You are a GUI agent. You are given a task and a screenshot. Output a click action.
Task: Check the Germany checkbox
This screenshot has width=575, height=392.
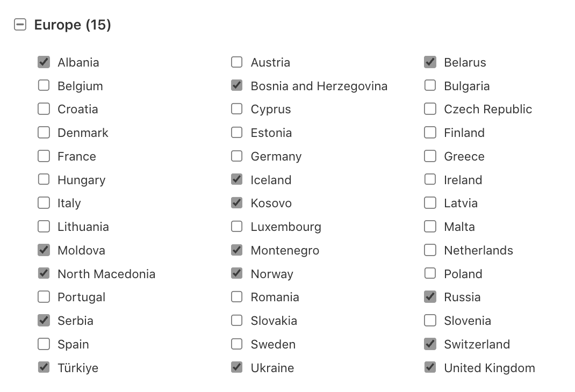[x=237, y=156]
